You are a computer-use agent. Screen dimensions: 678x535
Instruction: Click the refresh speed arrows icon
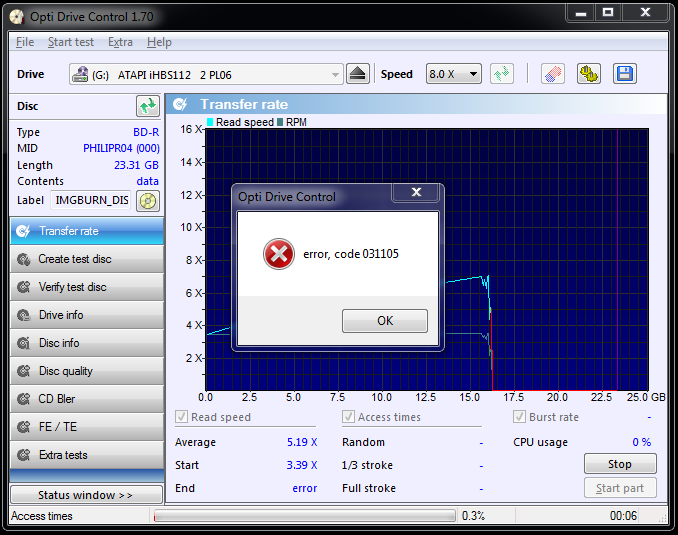[502, 74]
